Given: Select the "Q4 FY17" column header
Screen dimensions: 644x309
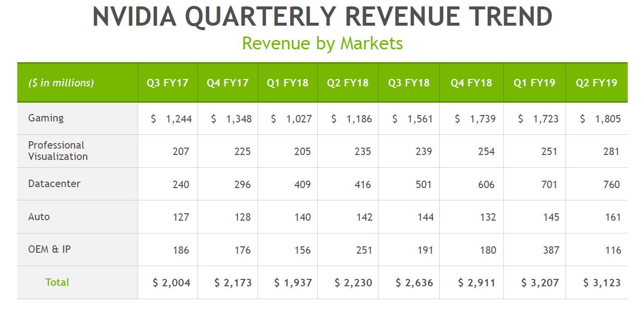Looking at the screenshot, I should 227,83.
